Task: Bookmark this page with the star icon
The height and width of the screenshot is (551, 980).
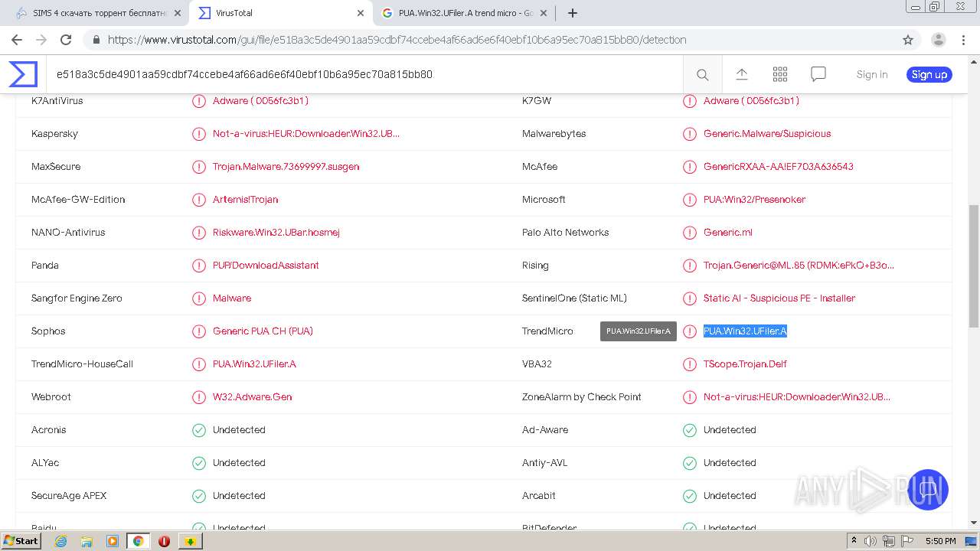Action: pos(908,40)
